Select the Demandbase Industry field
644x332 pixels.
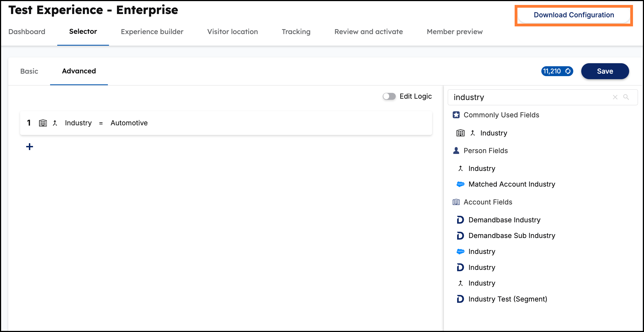pyautogui.click(x=505, y=220)
